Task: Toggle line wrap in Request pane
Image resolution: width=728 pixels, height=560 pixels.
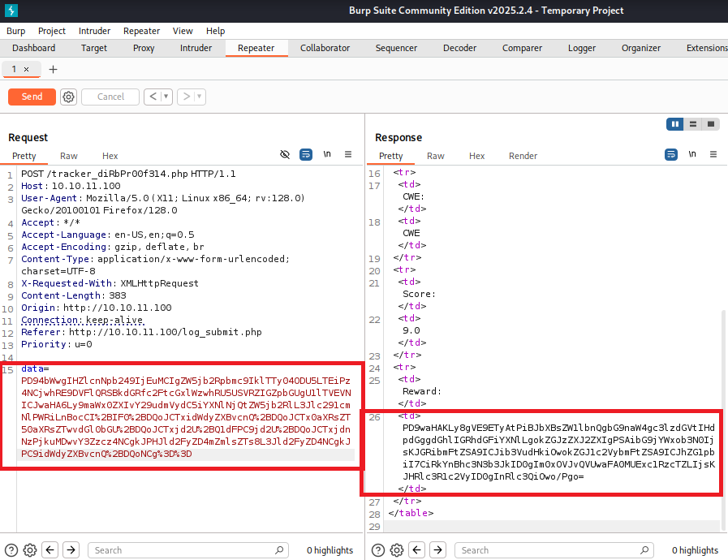Action: click(x=306, y=154)
